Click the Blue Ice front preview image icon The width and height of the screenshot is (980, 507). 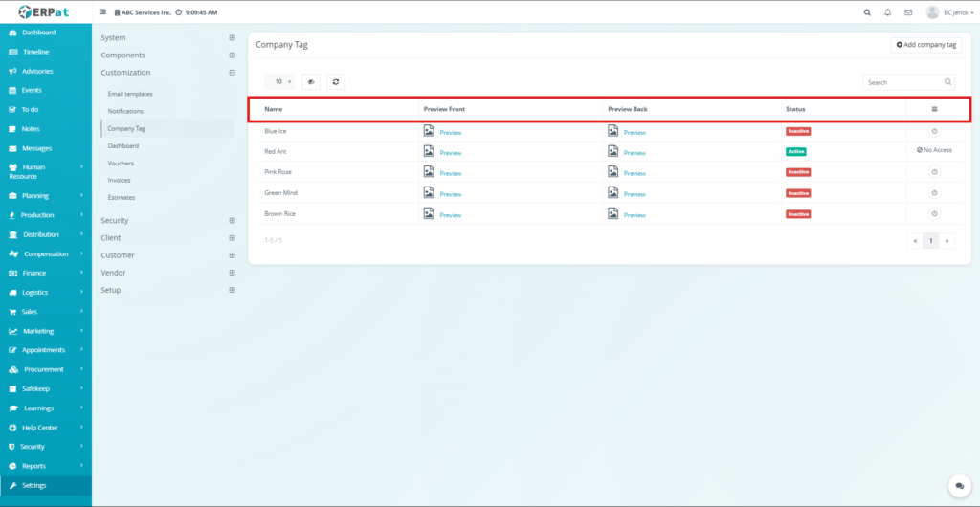coord(429,131)
